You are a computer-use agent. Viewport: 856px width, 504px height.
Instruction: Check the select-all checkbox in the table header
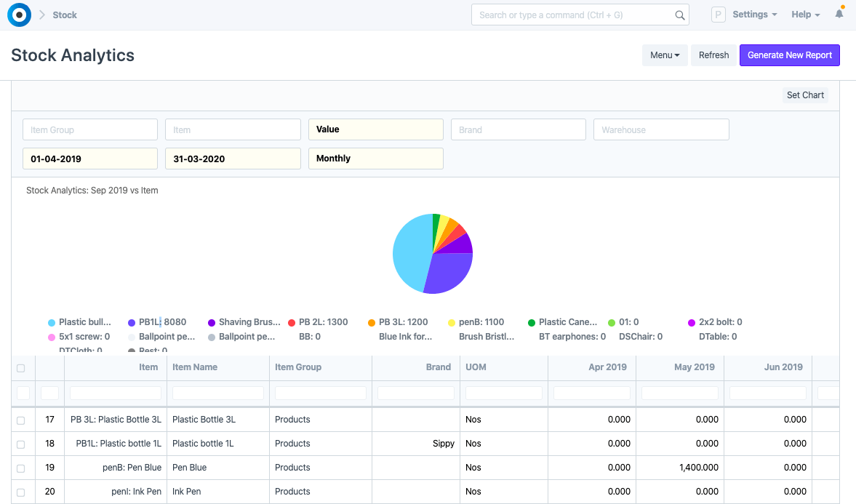pyautogui.click(x=23, y=367)
